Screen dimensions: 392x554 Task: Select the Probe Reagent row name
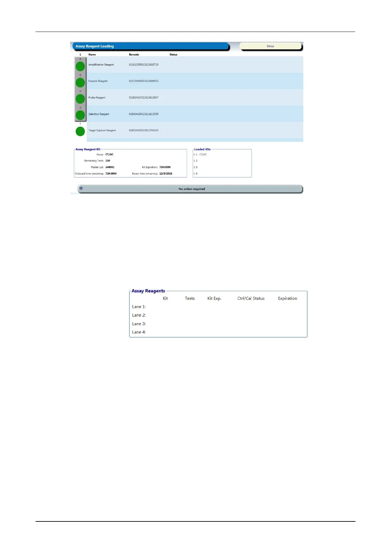pyautogui.click(x=97, y=98)
